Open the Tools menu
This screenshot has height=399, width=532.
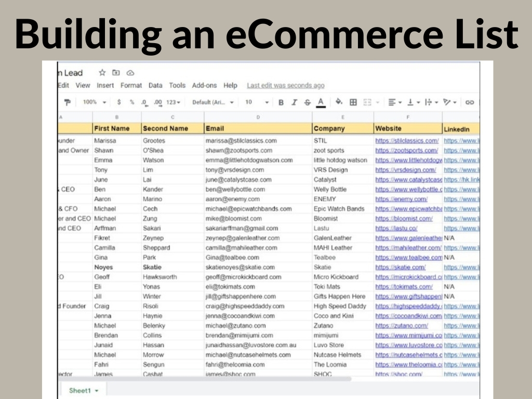click(177, 86)
